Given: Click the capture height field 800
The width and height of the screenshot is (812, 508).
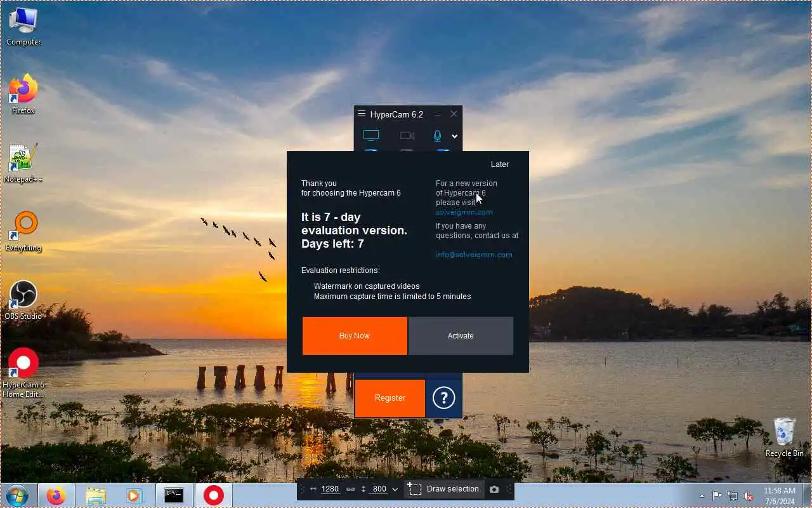Looking at the screenshot, I should click(x=379, y=489).
